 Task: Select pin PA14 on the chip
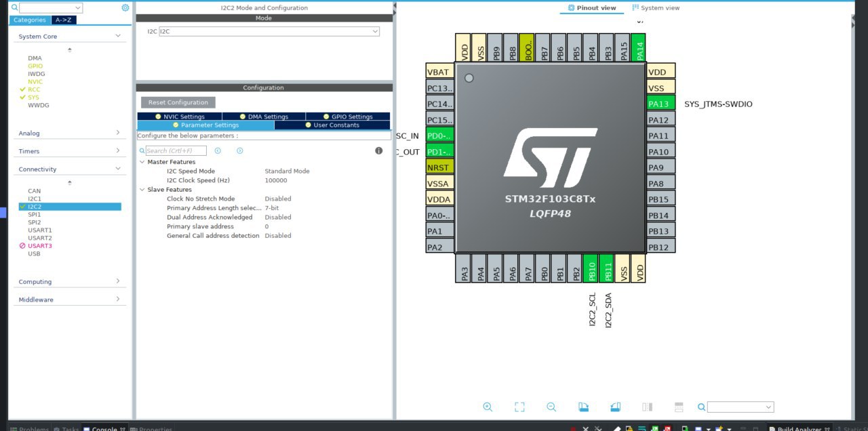point(638,48)
